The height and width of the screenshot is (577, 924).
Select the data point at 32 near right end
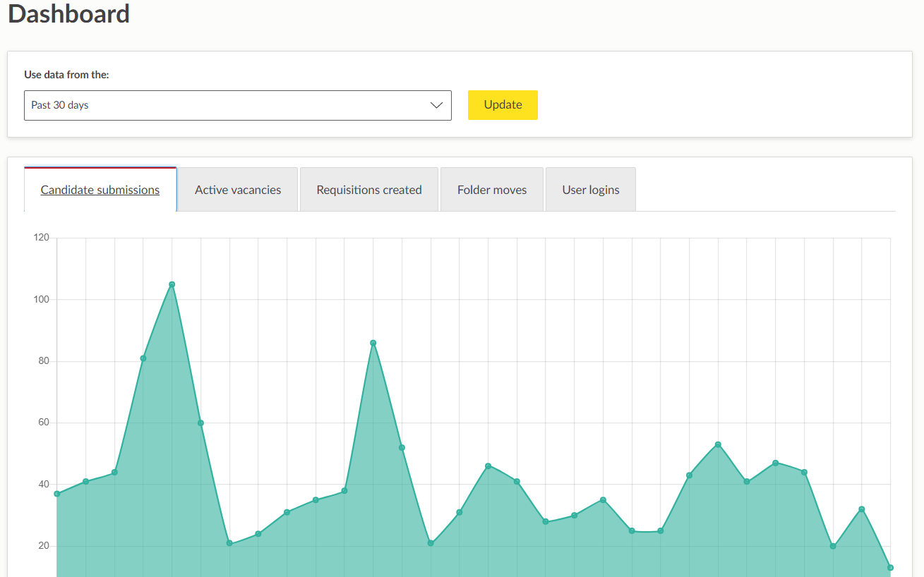[862, 509]
